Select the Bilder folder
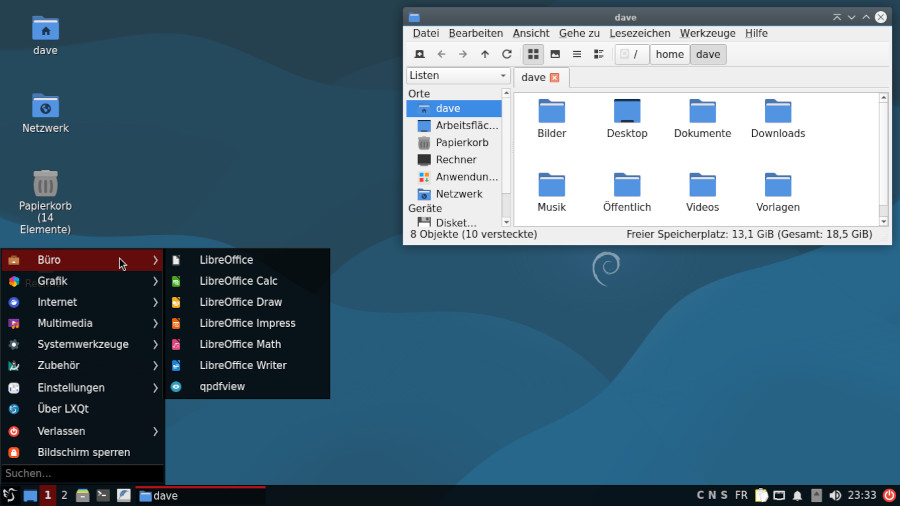This screenshot has width=900, height=506. (552, 118)
